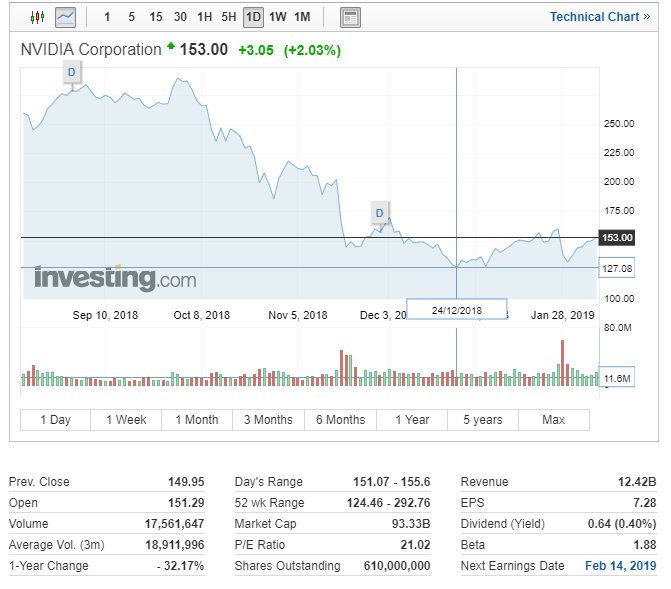
Task: Click the Prev. Close value 149.95
Action: pos(186,482)
